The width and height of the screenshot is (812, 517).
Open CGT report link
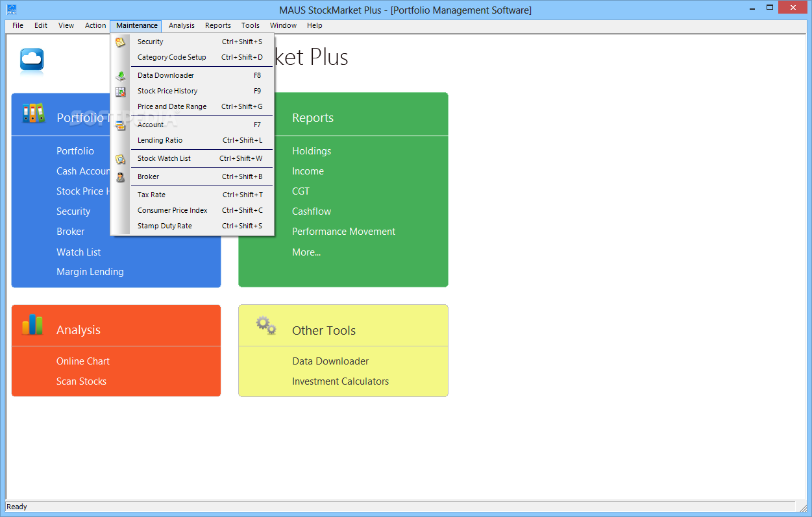(301, 191)
